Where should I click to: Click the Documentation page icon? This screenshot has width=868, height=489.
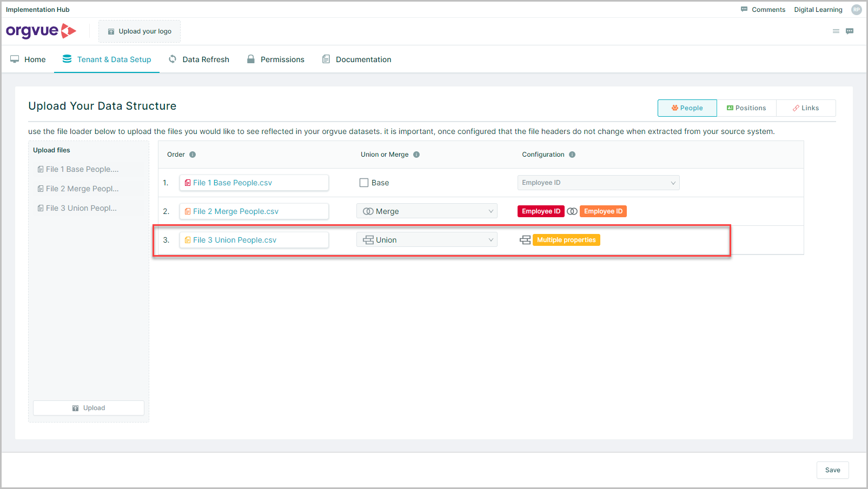tap(326, 59)
